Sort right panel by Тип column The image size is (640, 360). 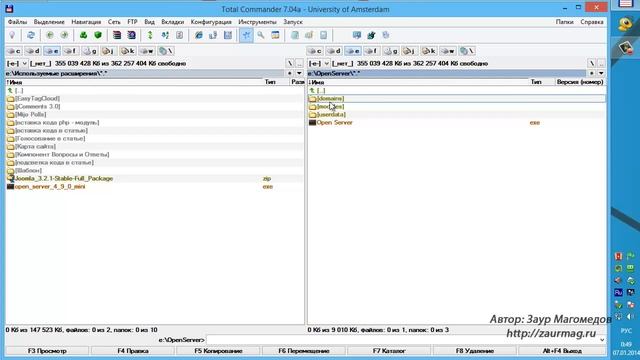[542, 82]
